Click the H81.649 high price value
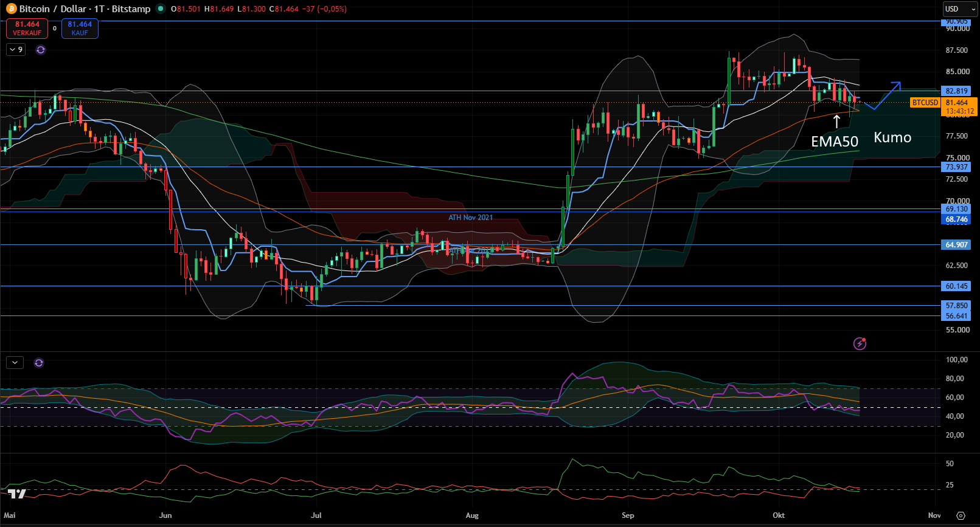Viewport: 980px width, 527px height. click(218, 9)
